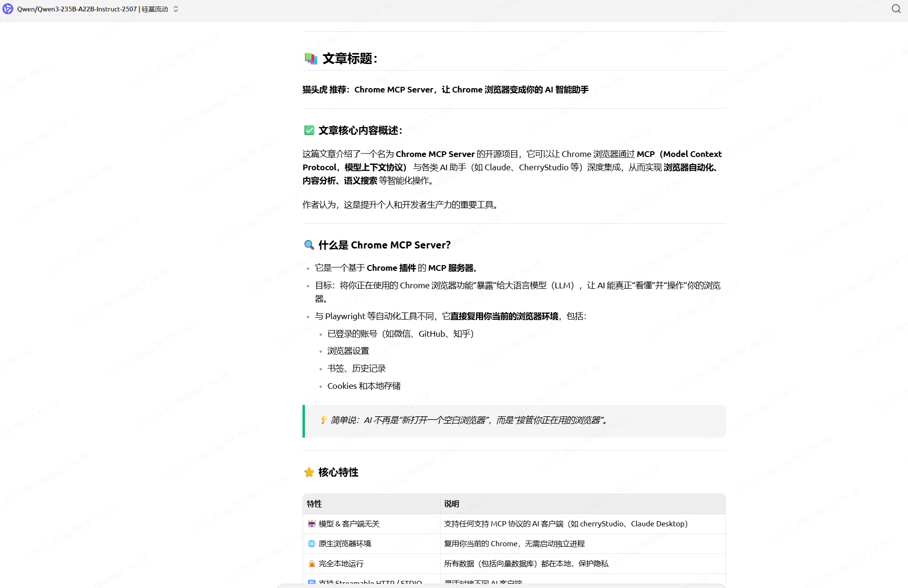Click the robot emoji in 模型 & 客户端无关 row
This screenshot has height=588, width=908.
(x=312, y=524)
